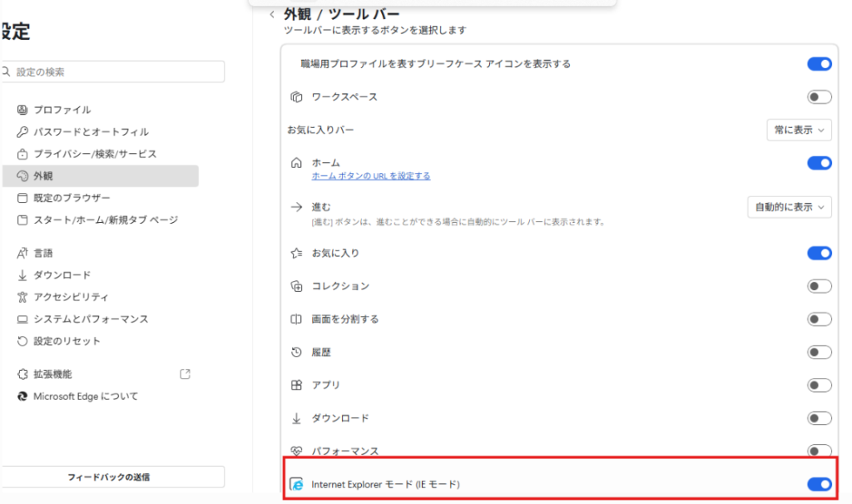Click the Internet Explorer mode icon
Screen dimensions: 852x504
click(296, 484)
